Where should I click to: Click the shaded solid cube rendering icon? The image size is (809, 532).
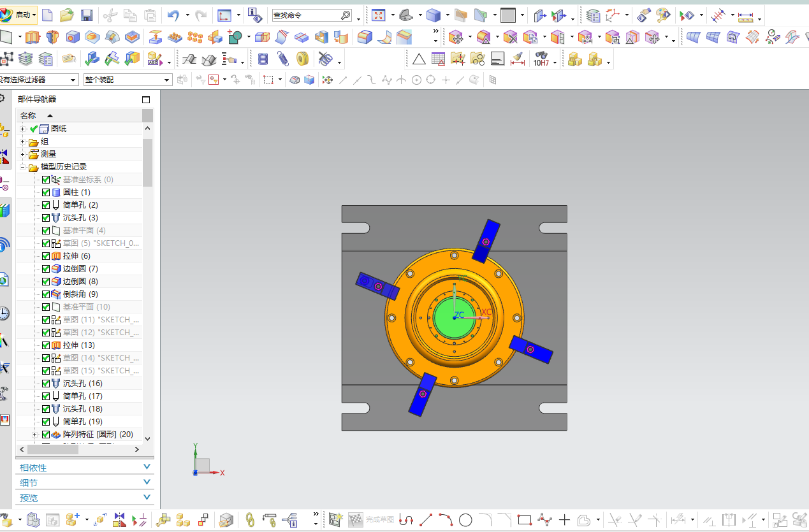click(x=434, y=15)
